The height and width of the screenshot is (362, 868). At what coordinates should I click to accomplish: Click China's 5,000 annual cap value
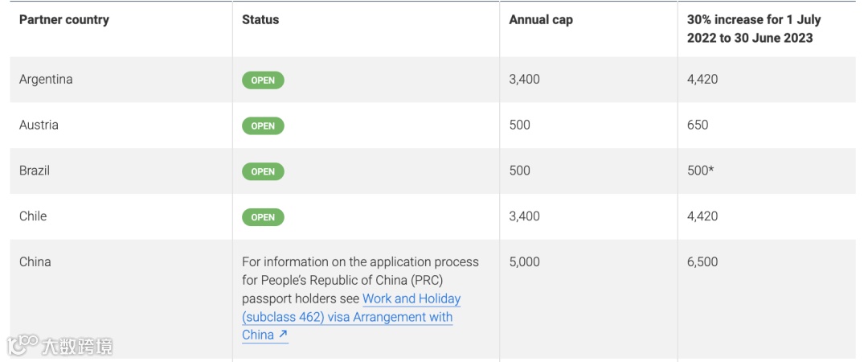click(524, 262)
